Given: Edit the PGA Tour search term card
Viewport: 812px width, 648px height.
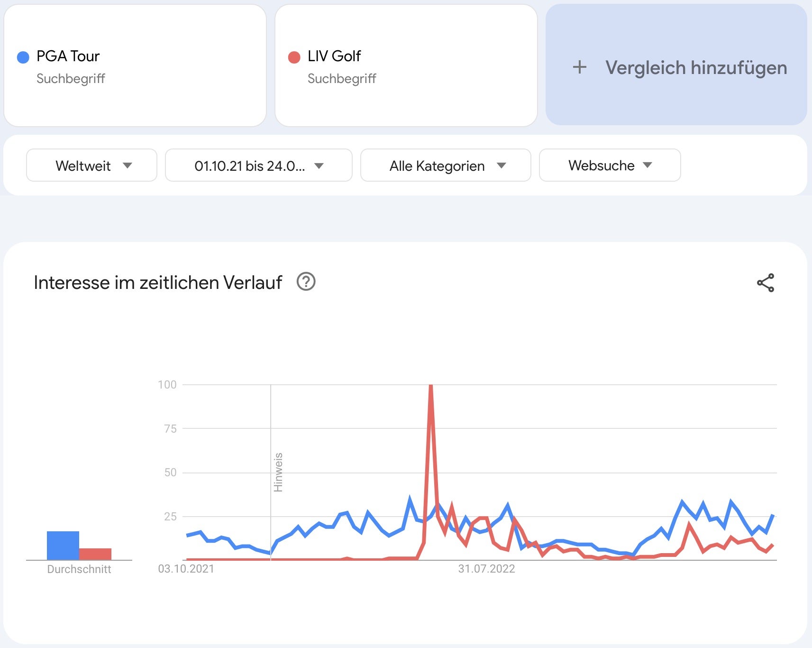Looking at the screenshot, I should point(135,65).
